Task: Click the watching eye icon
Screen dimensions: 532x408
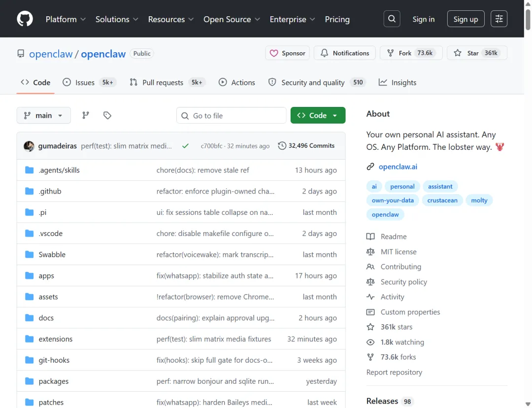Action: coord(370,342)
